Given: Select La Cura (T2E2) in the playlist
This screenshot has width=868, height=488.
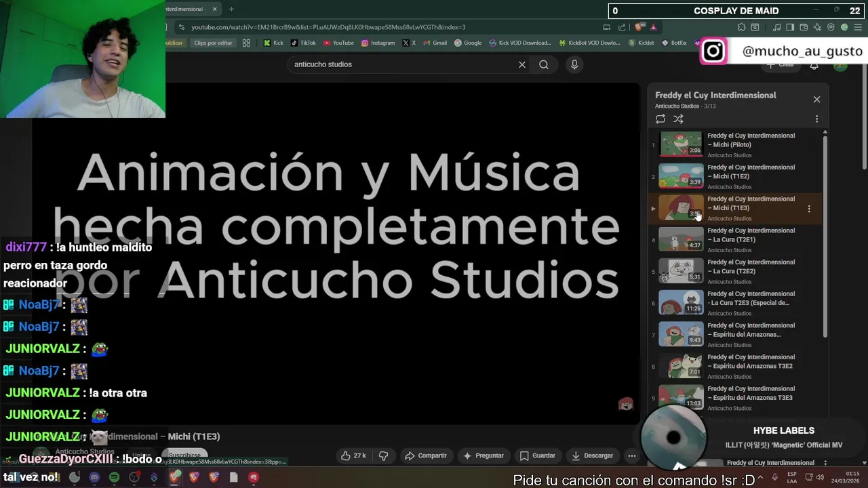Looking at the screenshot, I should click(x=736, y=271).
